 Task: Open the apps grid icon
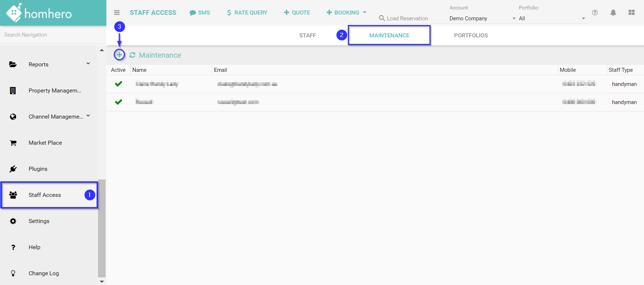click(631, 13)
